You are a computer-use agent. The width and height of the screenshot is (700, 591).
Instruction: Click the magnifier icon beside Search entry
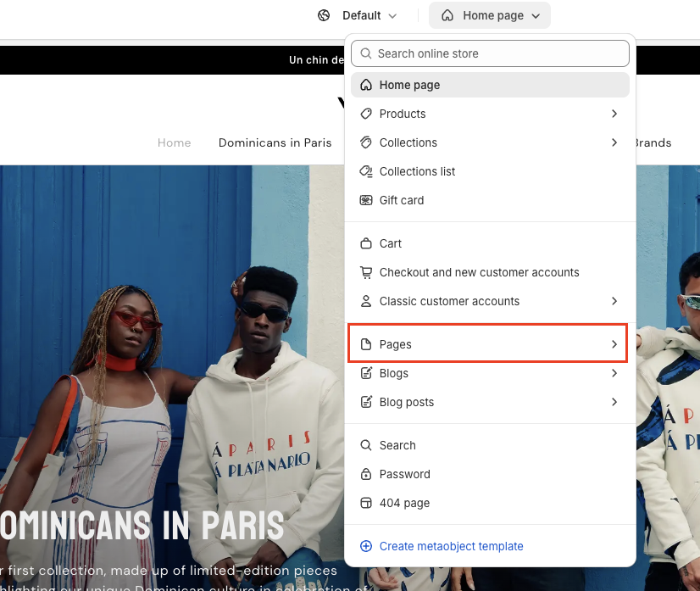click(366, 445)
